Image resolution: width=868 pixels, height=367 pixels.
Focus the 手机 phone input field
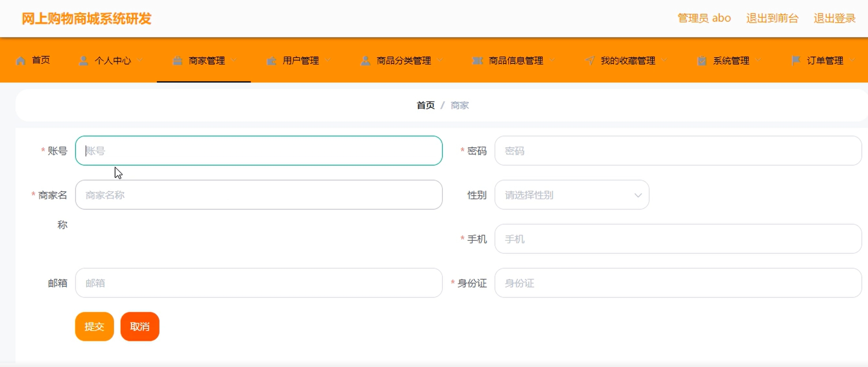point(678,239)
